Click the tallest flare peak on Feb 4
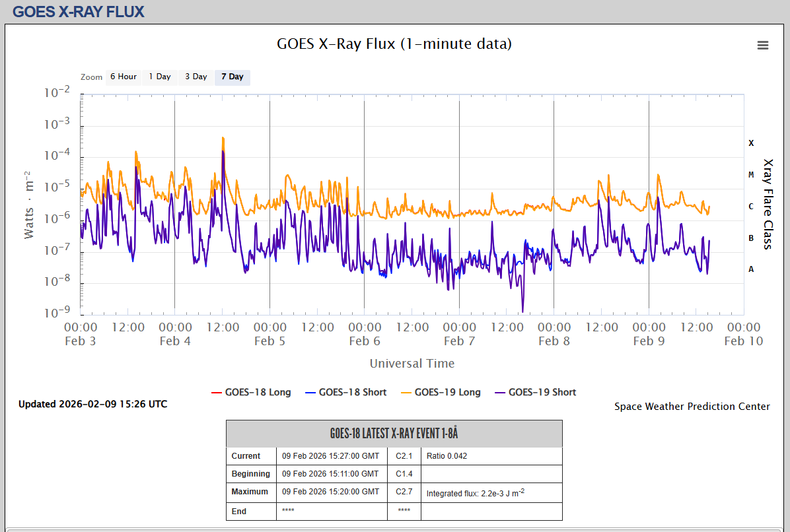Image resolution: width=790 pixels, height=532 pixels. tap(223, 139)
